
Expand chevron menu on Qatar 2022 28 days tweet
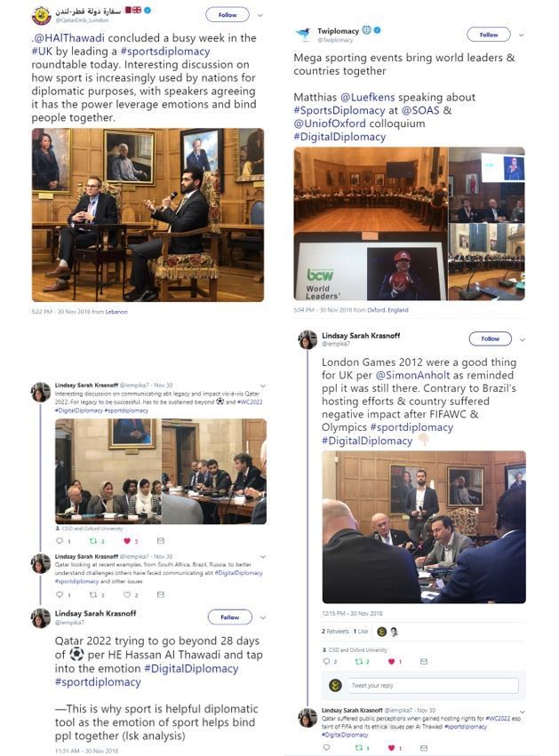tap(263, 617)
